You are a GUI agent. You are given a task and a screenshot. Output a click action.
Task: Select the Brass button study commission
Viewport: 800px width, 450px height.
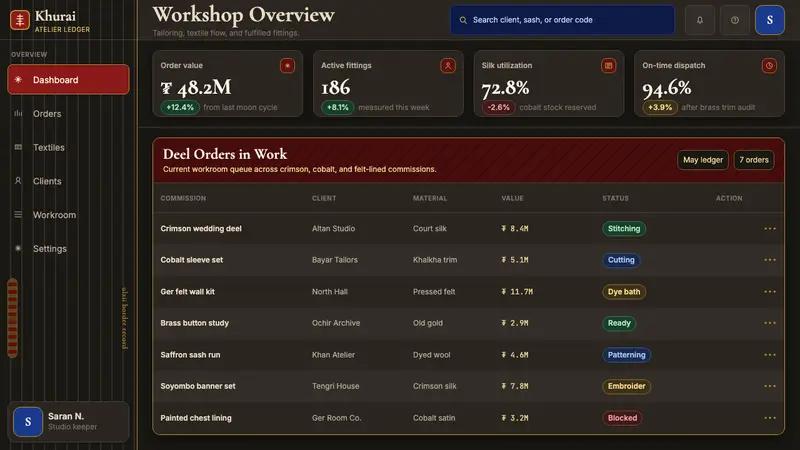click(194, 323)
